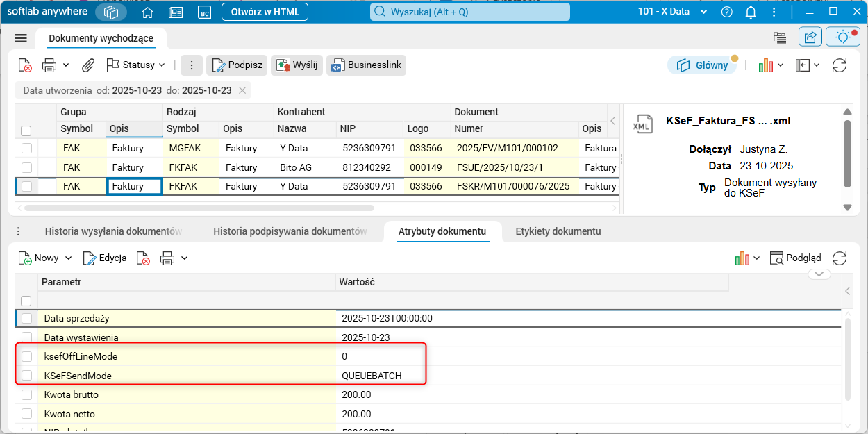Image resolution: width=868 pixels, height=434 pixels.
Task: Click the Główny view button
Action: pyautogui.click(x=702, y=65)
